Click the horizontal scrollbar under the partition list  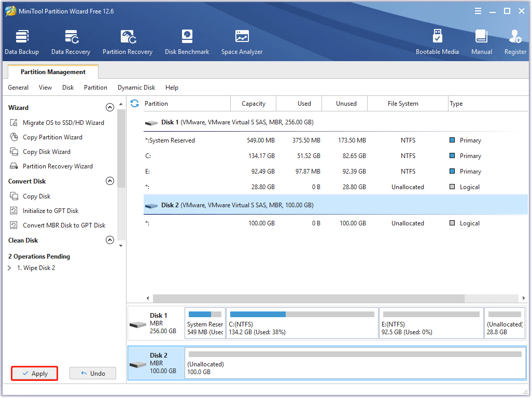(x=309, y=298)
